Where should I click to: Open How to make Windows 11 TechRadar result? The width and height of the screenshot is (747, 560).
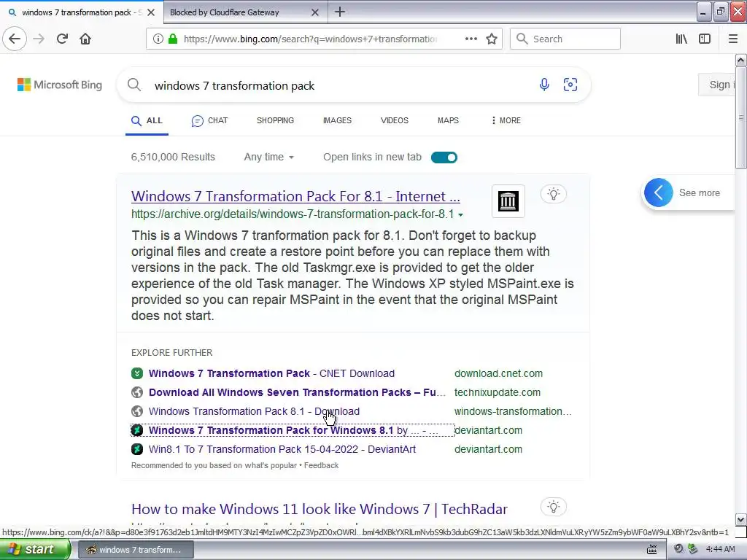320,509
